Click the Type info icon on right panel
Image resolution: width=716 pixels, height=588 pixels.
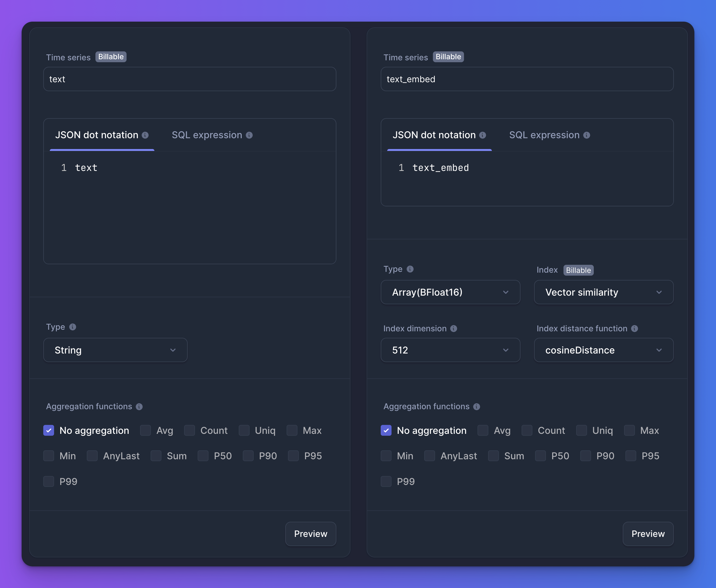pos(410,269)
